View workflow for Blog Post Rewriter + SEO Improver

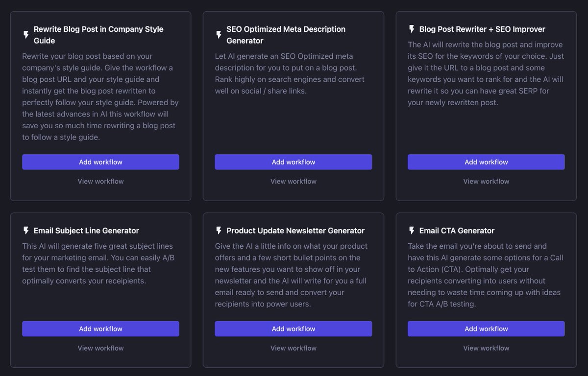pos(486,181)
